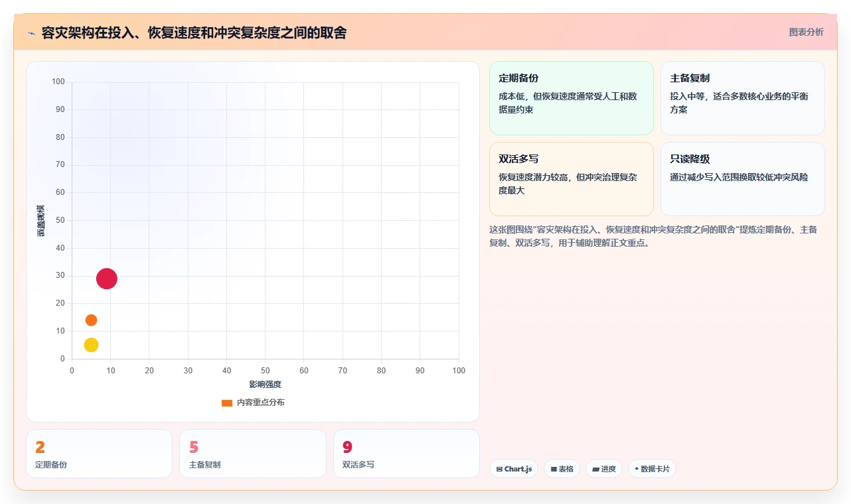Click the 表格 tag chip

pos(562,469)
